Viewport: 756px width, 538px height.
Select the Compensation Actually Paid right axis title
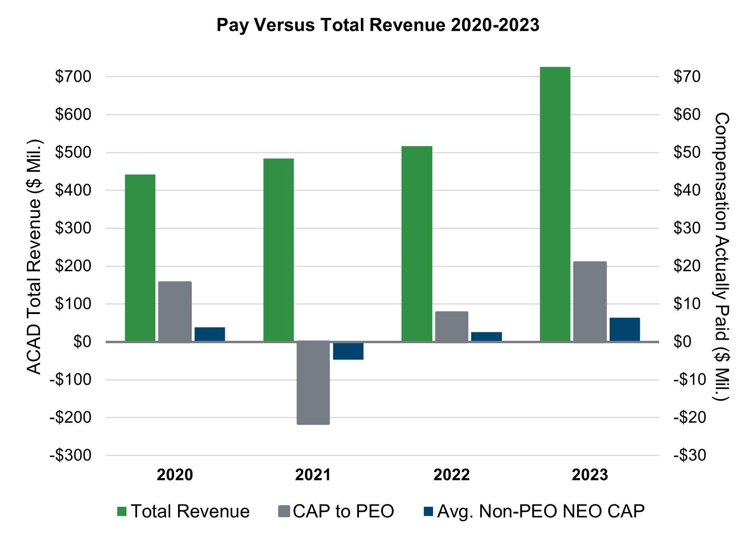[x=722, y=257]
